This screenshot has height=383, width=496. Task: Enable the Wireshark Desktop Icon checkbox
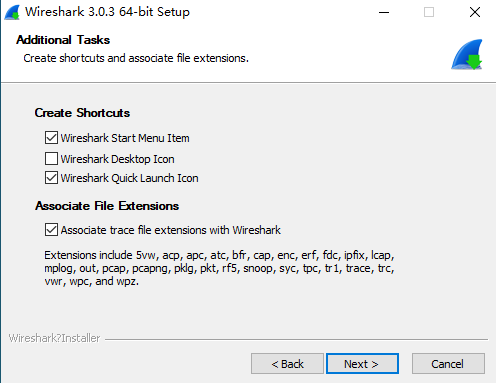(51, 159)
